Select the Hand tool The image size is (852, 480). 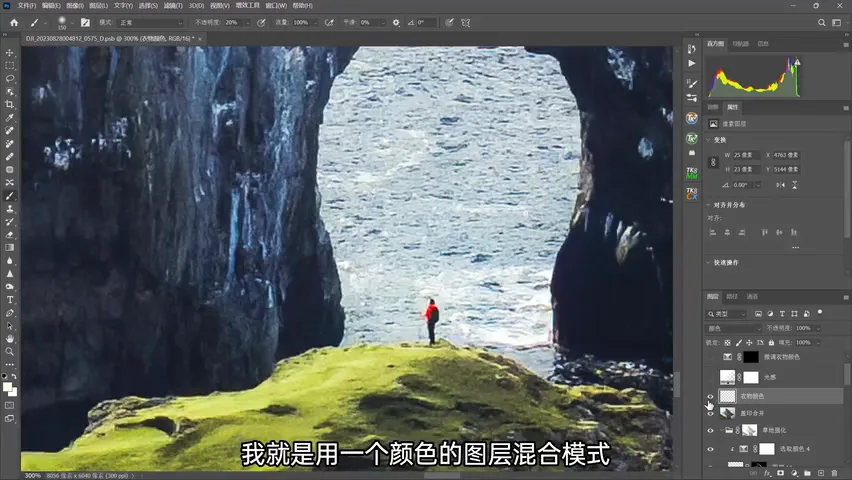click(10, 339)
